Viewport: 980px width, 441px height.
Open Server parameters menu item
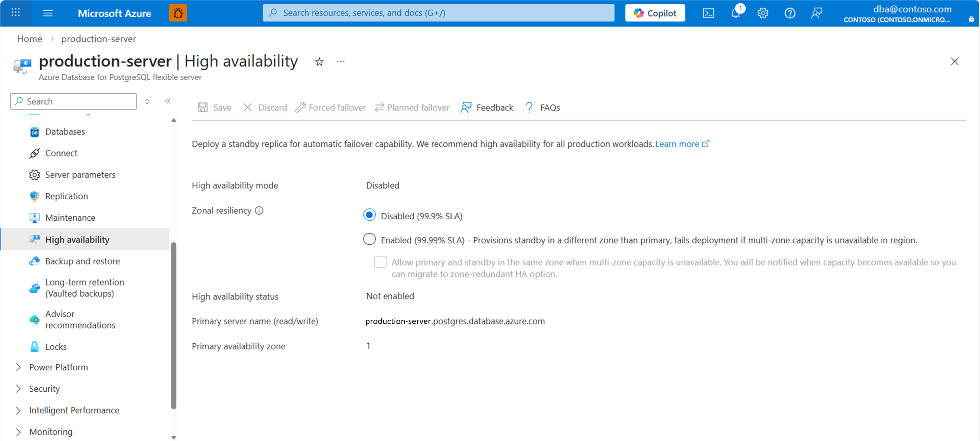80,175
